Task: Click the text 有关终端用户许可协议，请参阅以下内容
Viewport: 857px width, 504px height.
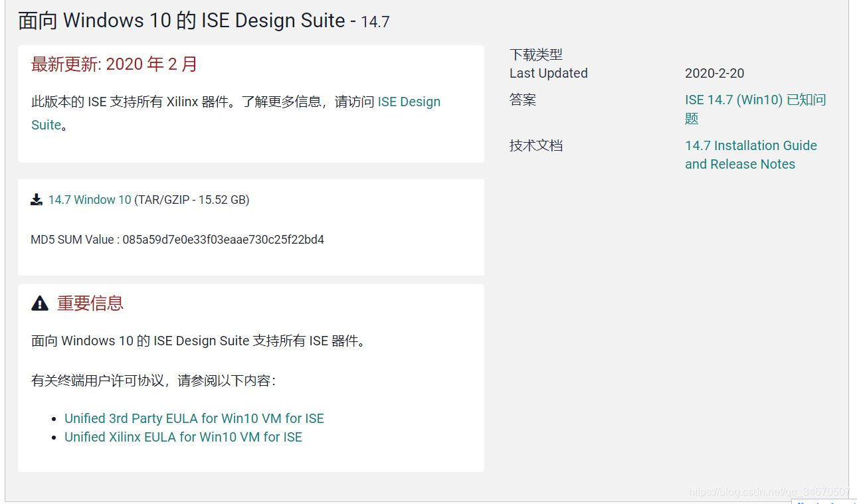Action: tap(153, 380)
